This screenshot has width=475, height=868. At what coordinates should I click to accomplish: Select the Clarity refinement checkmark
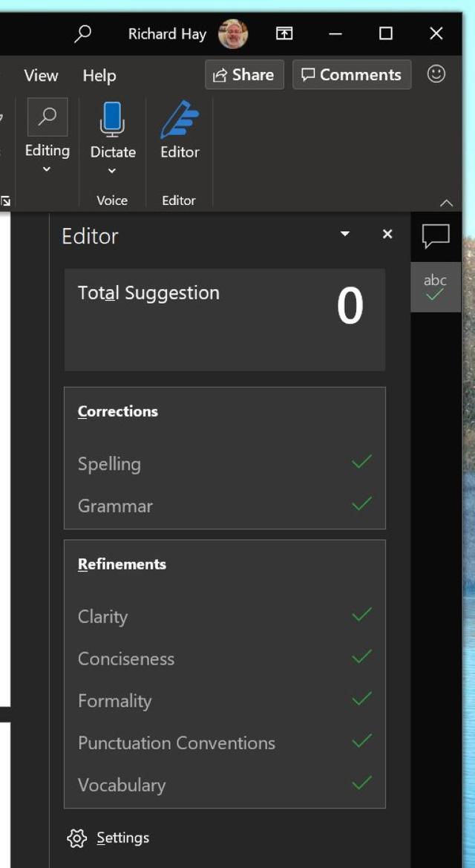(x=361, y=614)
